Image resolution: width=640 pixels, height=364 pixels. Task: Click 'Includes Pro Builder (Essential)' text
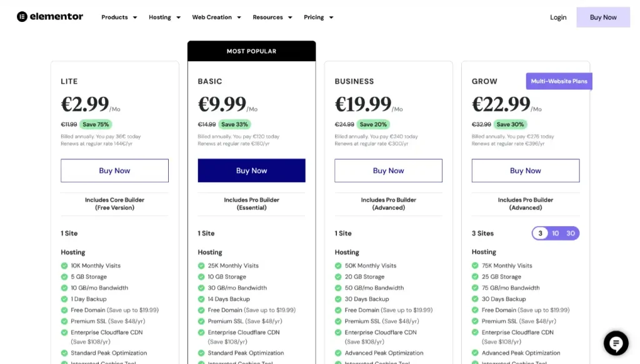(x=251, y=204)
